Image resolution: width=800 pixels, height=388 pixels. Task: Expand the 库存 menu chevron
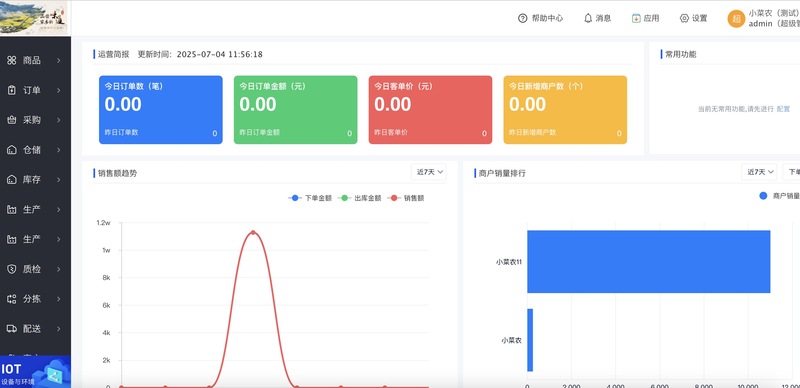pyautogui.click(x=59, y=180)
